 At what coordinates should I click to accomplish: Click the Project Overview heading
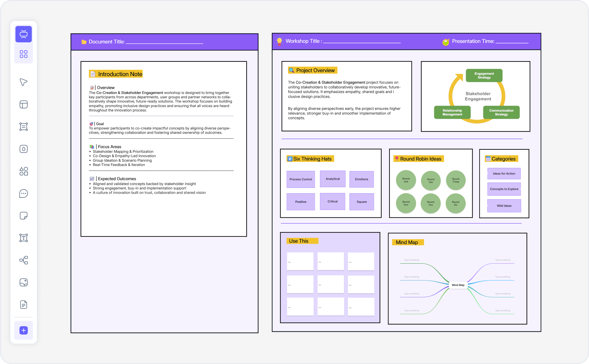click(312, 70)
